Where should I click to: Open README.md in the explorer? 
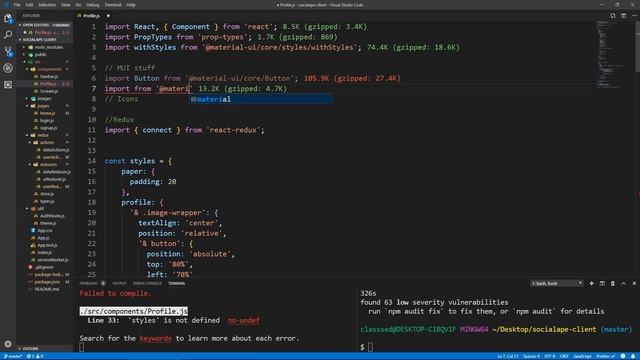(x=47, y=289)
